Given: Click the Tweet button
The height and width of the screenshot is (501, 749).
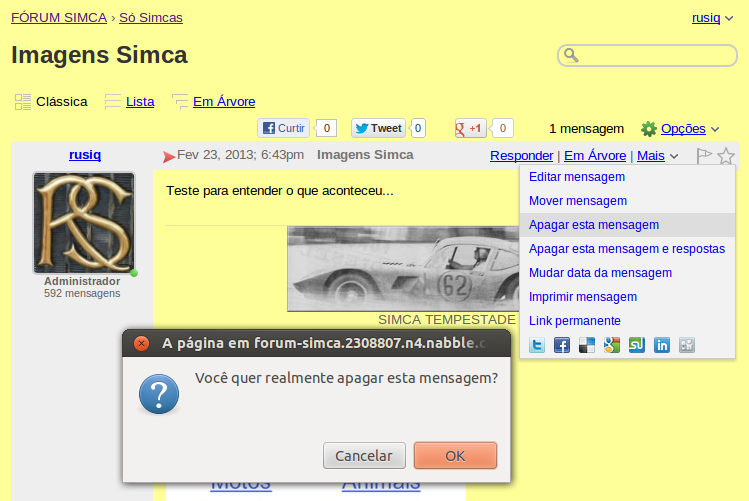Looking at the screenshot, I should click(x=379, y=128).
